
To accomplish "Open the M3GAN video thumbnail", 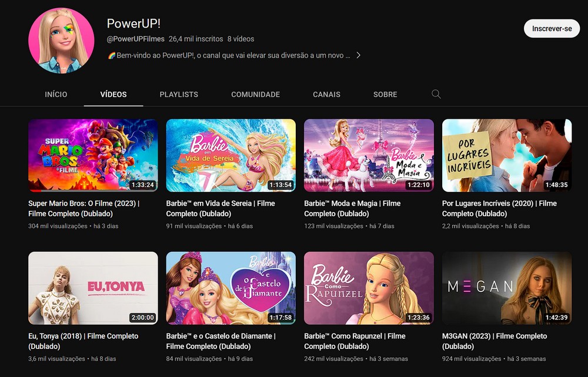I will click(x=507, y=288).
